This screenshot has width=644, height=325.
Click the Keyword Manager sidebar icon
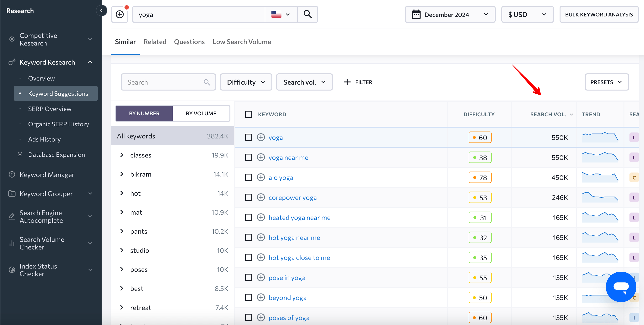12,174
